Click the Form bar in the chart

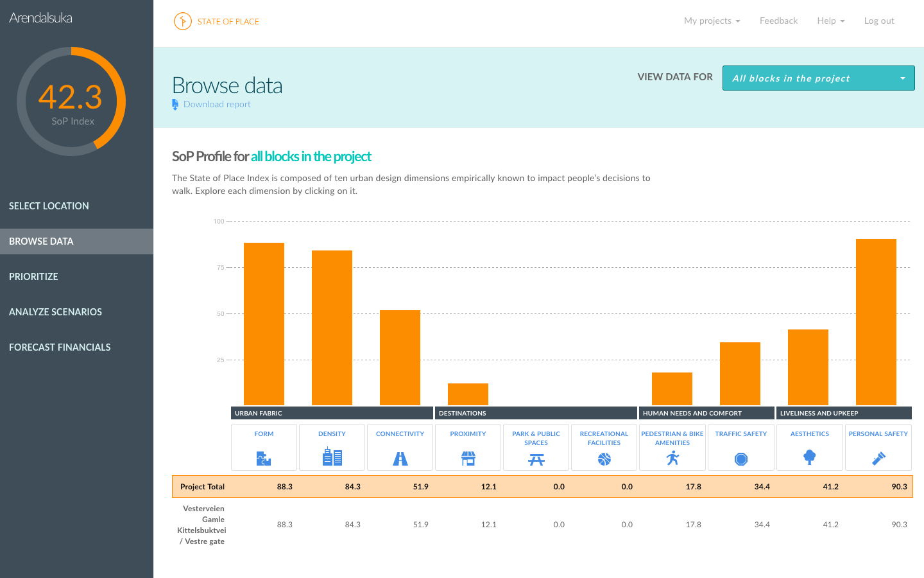(264, 324)
